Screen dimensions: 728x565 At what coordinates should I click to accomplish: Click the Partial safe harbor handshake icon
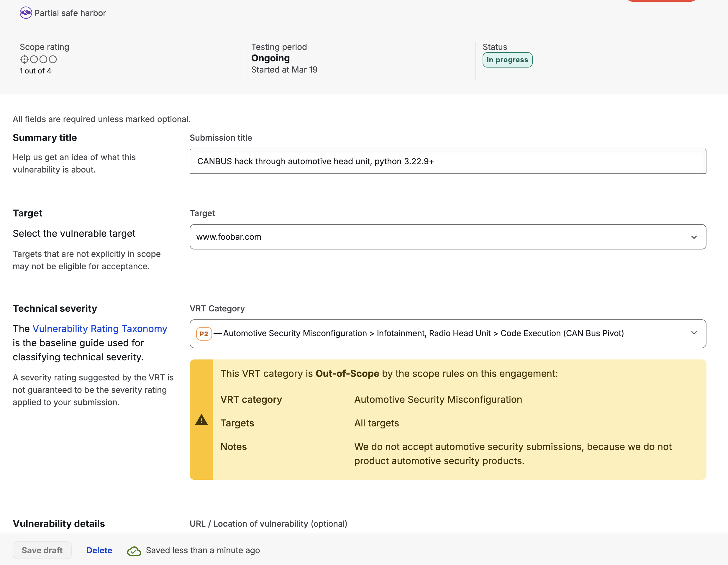(x=26, y=13)
